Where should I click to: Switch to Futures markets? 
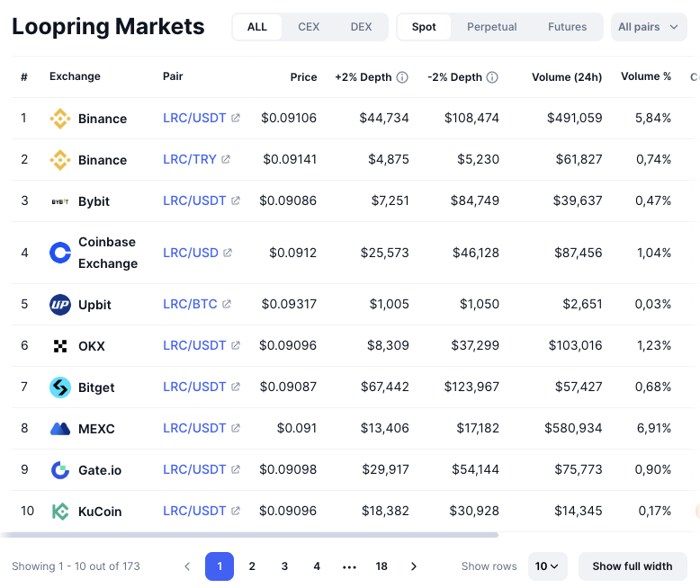tap(568, 27)
